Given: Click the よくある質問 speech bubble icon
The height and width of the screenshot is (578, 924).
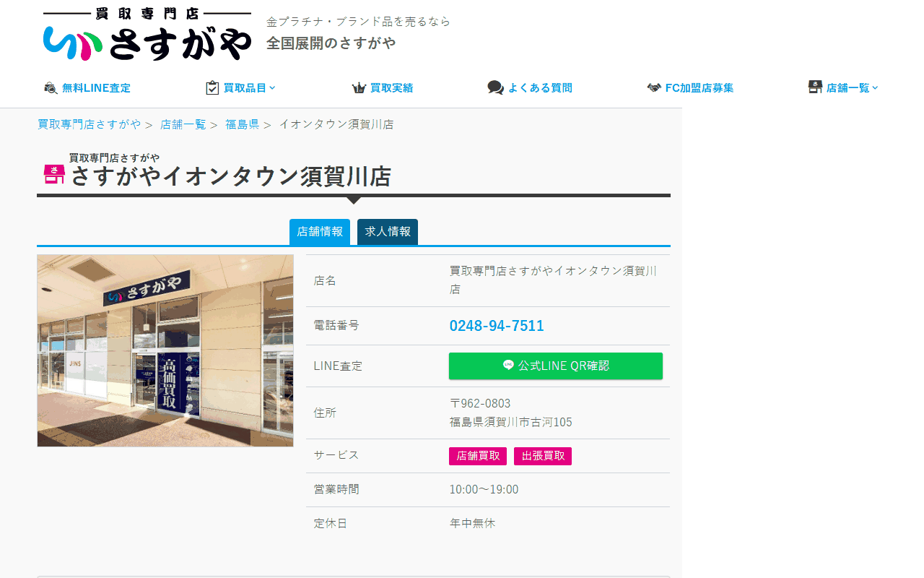Looking at the screenshot, I should [x=495, y=88].
